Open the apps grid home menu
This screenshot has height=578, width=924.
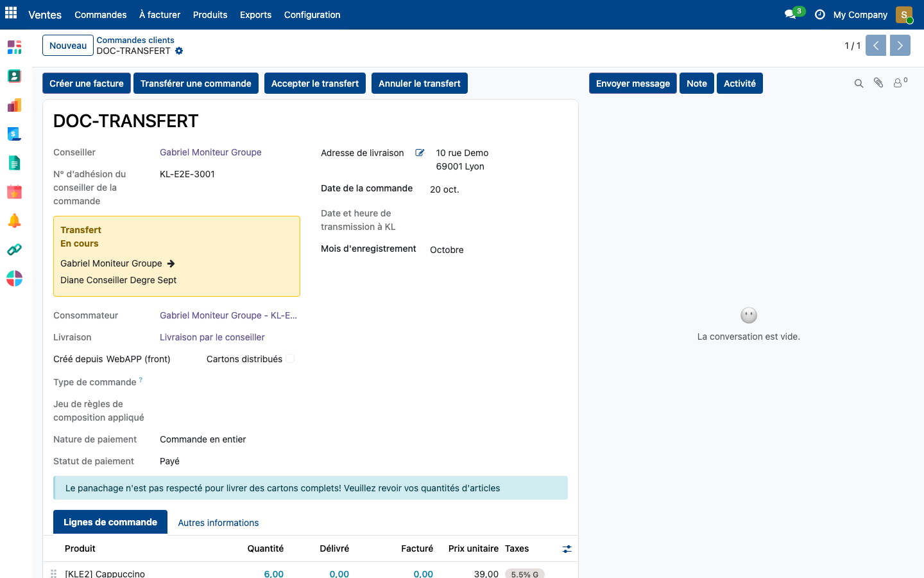[x=11, y=13]
